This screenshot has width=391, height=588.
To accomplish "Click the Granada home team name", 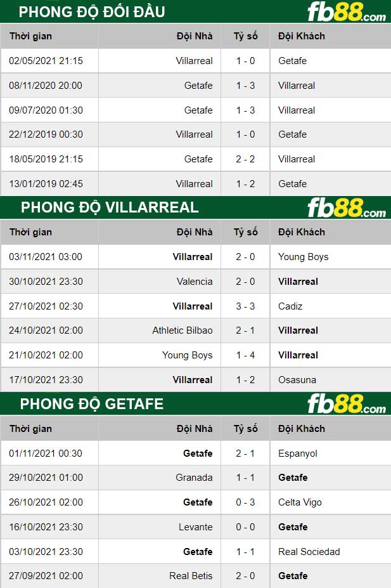I will tap(194, 478).
